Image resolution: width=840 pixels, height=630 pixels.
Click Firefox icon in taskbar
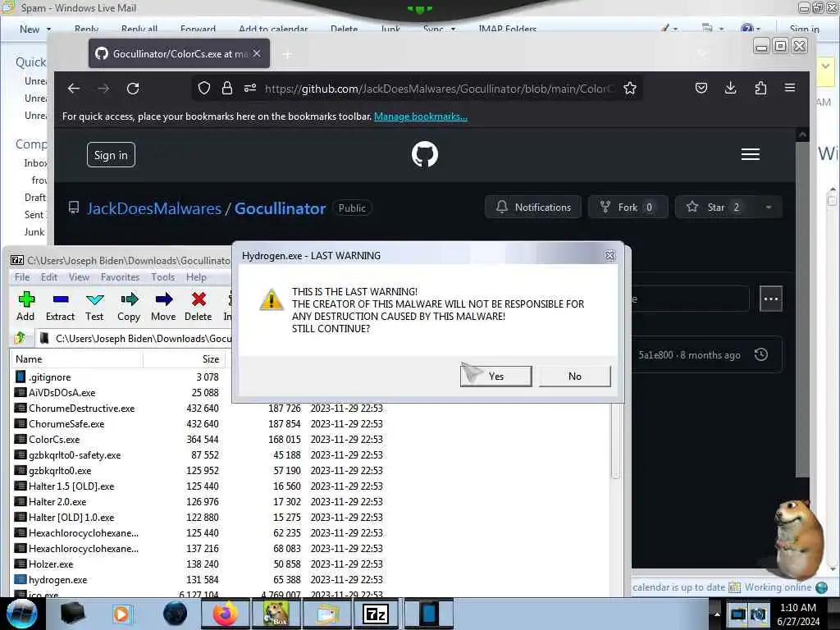225,614
